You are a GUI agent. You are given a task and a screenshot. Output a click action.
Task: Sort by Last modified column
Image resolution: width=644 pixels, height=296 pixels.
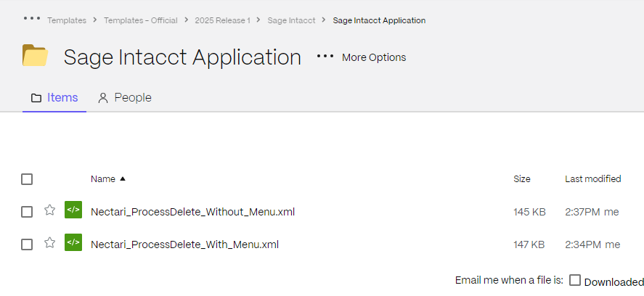592,179
